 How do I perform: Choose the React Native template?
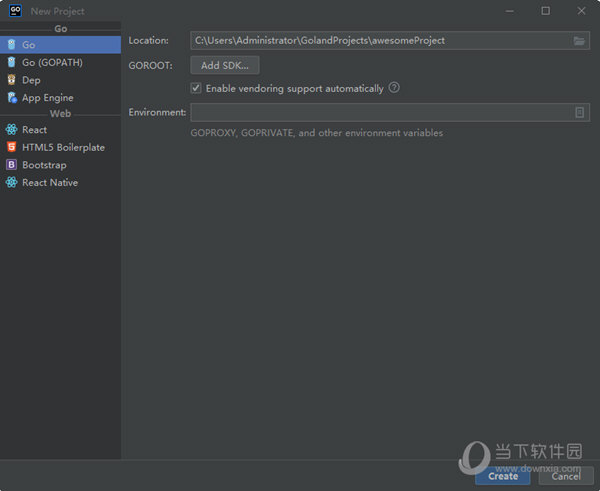click(60, 183)
